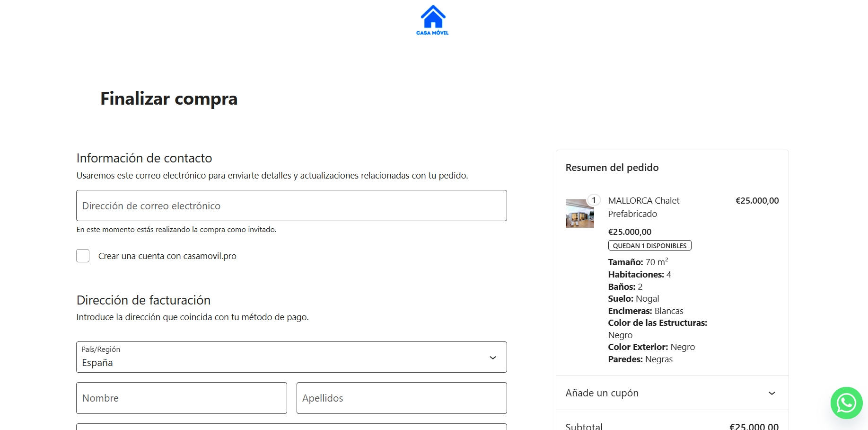This screenshot has width=868, height=430.
Task: Click the quantity badge on product image
Action: [x=594, y=200]
